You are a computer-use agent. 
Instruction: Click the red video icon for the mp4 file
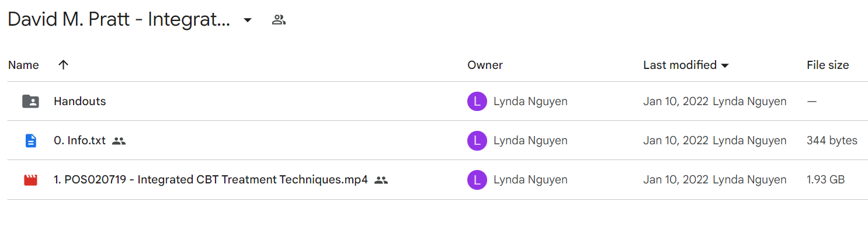pos(30,180)
